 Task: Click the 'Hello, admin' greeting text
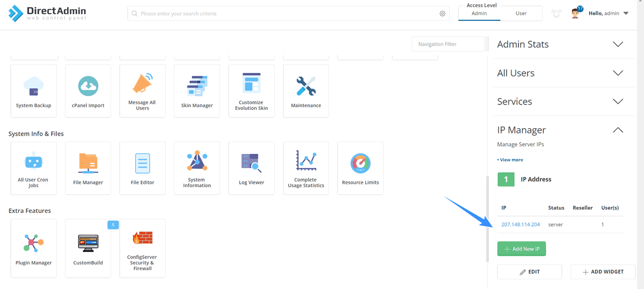tap(604, 13)
